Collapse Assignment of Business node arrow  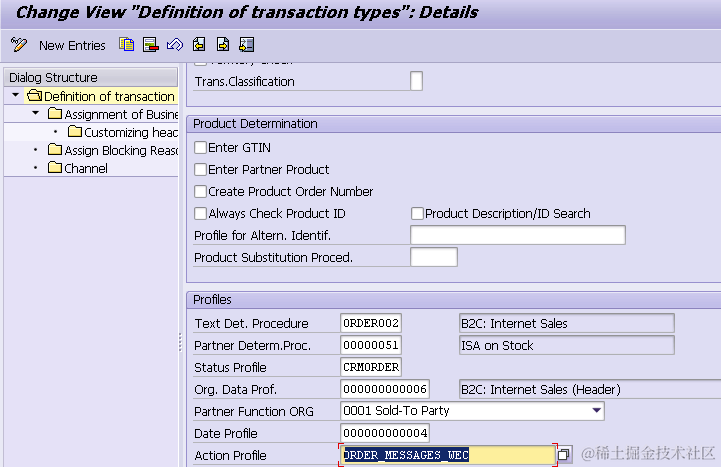36,113
